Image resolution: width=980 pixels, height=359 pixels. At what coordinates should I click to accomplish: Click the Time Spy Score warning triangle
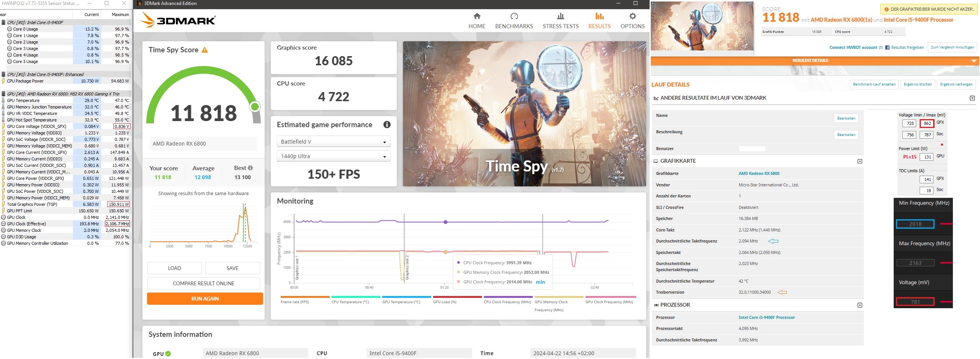point(205,50)
